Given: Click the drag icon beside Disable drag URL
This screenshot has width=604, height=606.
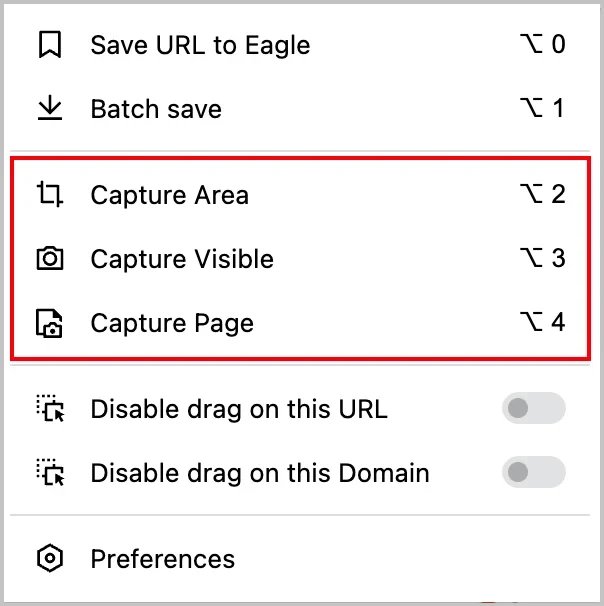Looking at the screenshot, I should pyautogui.click(x=51, y=408).
